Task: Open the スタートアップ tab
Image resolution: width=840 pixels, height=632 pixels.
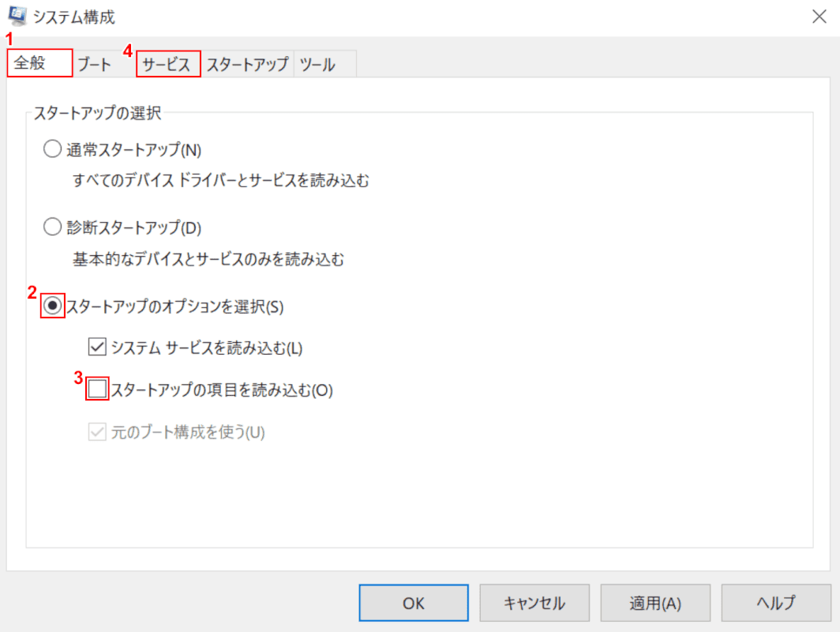Action: tap(248, 64)
